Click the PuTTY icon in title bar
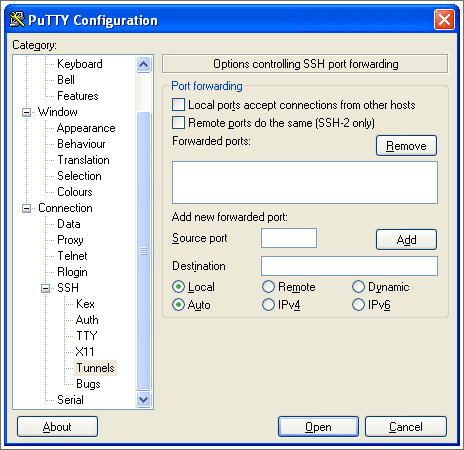Viewport: 464px width, 450px height. (x=17, y=20)
